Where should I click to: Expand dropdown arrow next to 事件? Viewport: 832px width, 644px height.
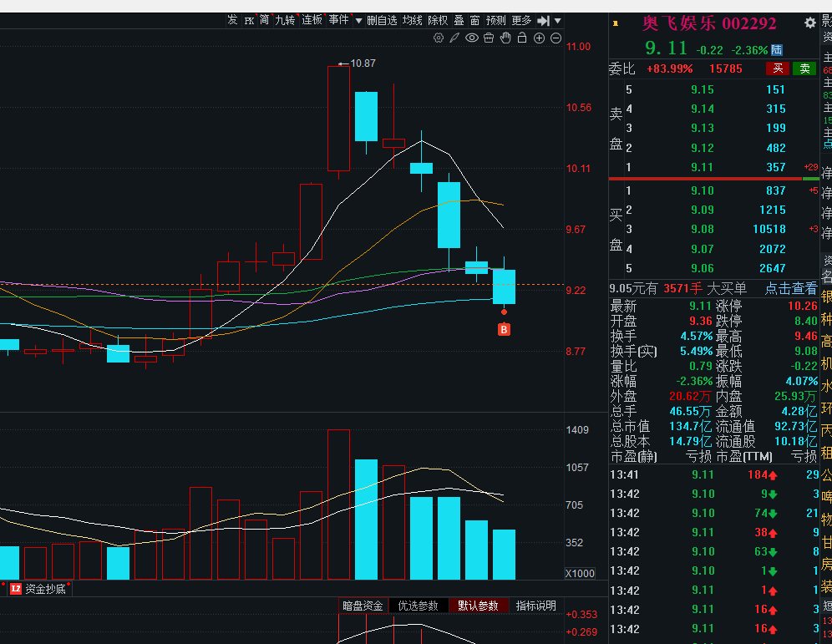358,21
